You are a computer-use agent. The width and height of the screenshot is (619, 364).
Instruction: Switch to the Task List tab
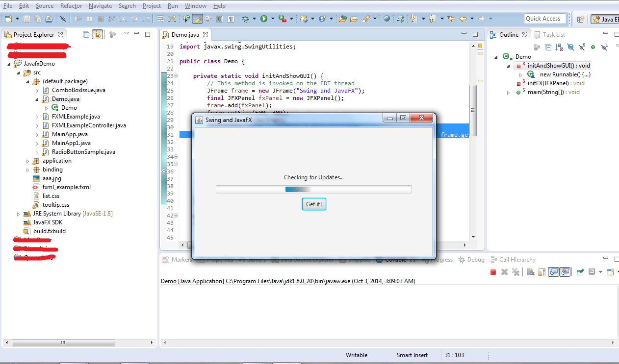click(550, 35)
